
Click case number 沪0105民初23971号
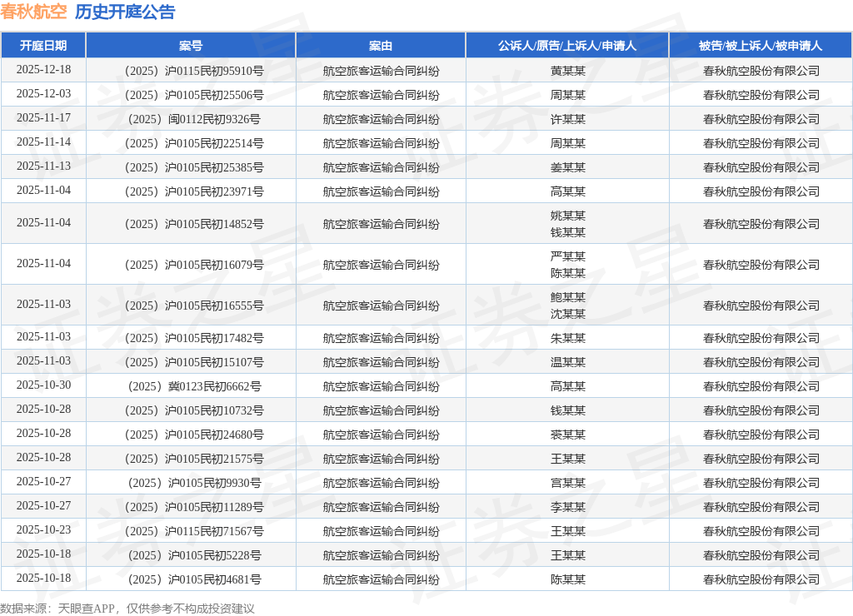(194, 191)
